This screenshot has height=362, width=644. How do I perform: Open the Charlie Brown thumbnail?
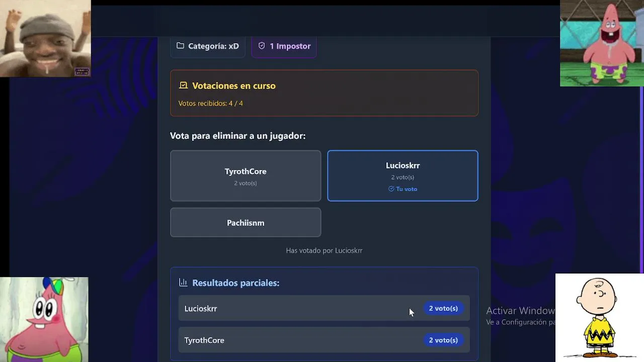[599, 318]
